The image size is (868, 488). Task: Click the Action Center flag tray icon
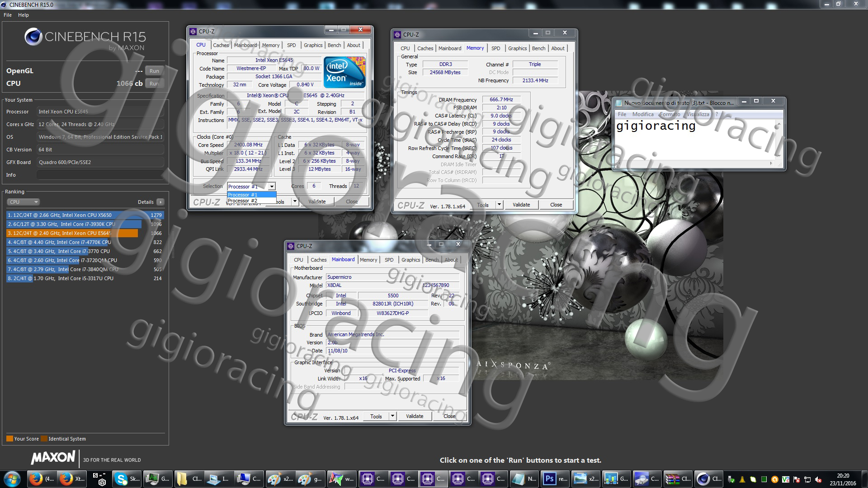[x=797, y=479]
